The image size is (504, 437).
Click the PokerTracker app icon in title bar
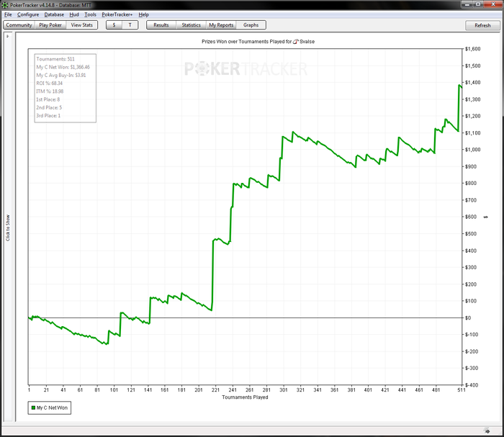point(5,5)
